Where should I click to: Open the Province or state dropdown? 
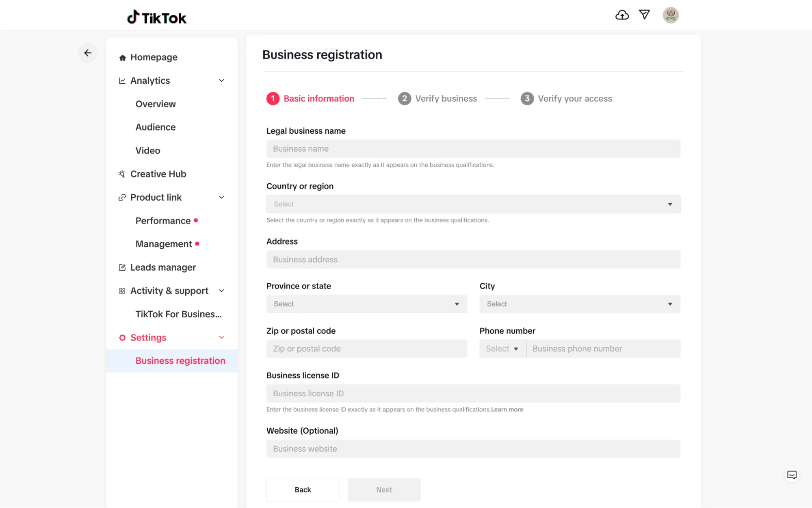coord(366,304)
